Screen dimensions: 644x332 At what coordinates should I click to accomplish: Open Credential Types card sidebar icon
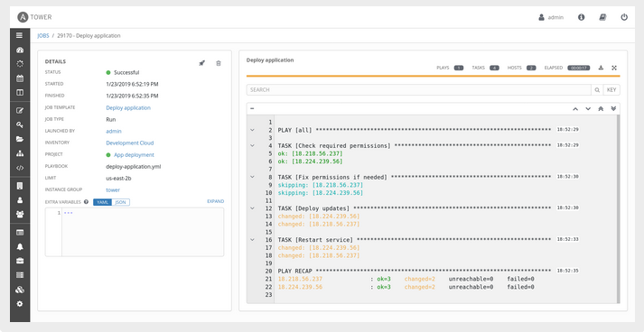point(20,232)
